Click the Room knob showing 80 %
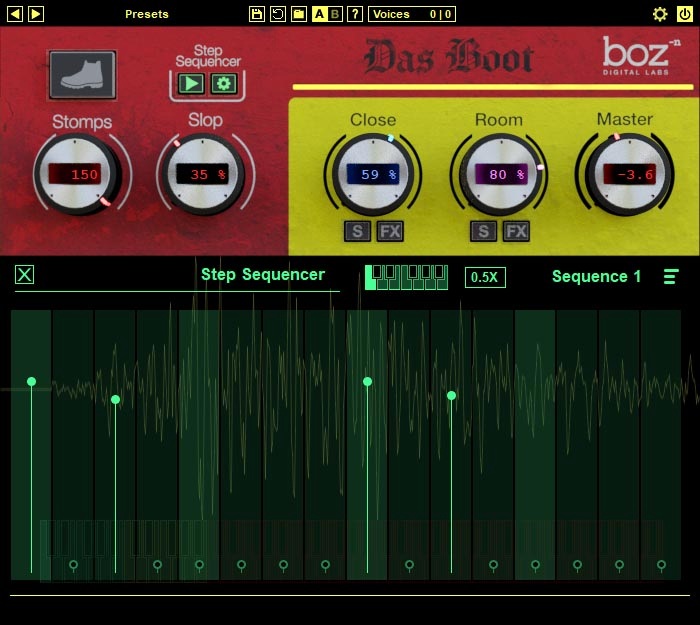Screen dimensions: 700x625 point(501,175)
